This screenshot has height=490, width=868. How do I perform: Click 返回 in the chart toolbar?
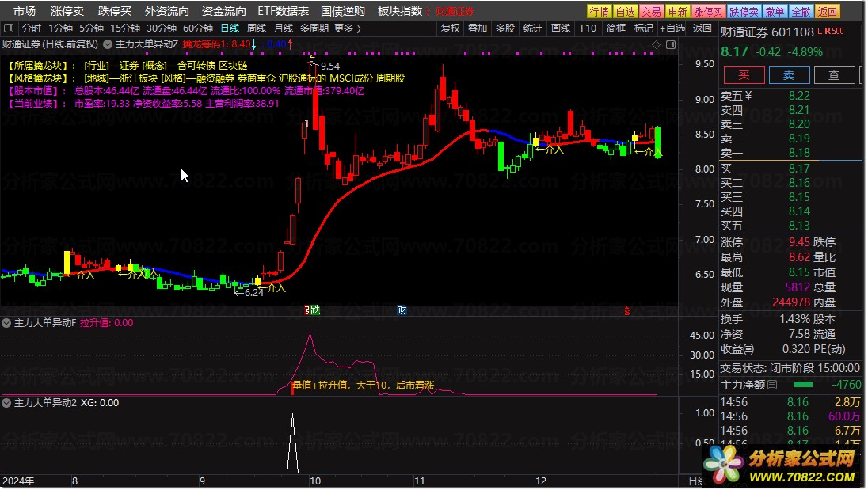702,28
